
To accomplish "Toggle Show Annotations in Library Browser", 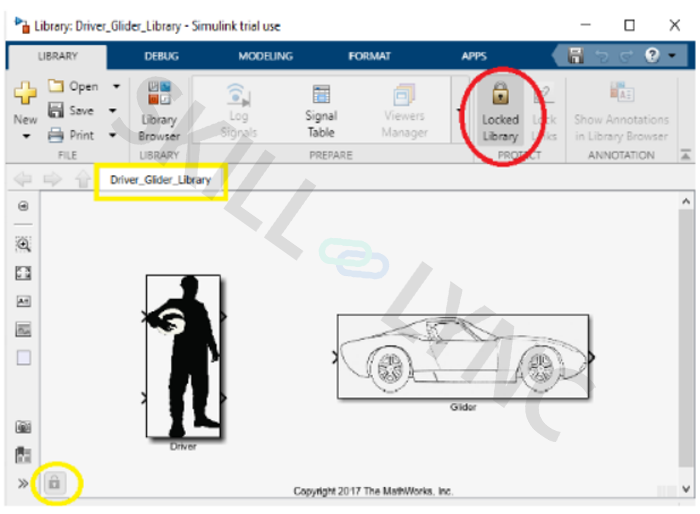I will click(621, 112).
